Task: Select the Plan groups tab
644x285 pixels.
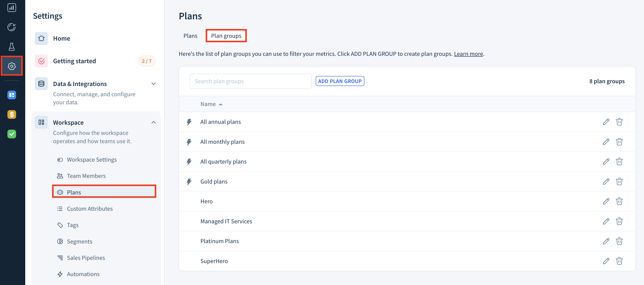Action: tap(226, 36)
